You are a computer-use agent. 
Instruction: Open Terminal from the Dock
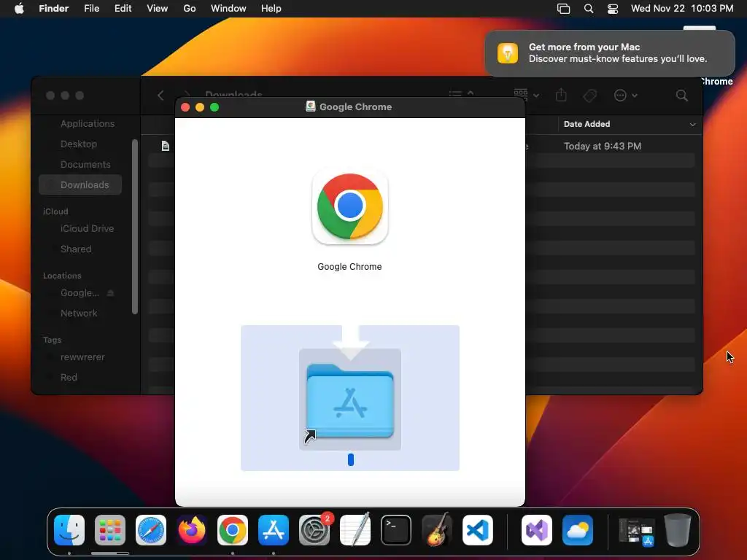tap(396, 530)
